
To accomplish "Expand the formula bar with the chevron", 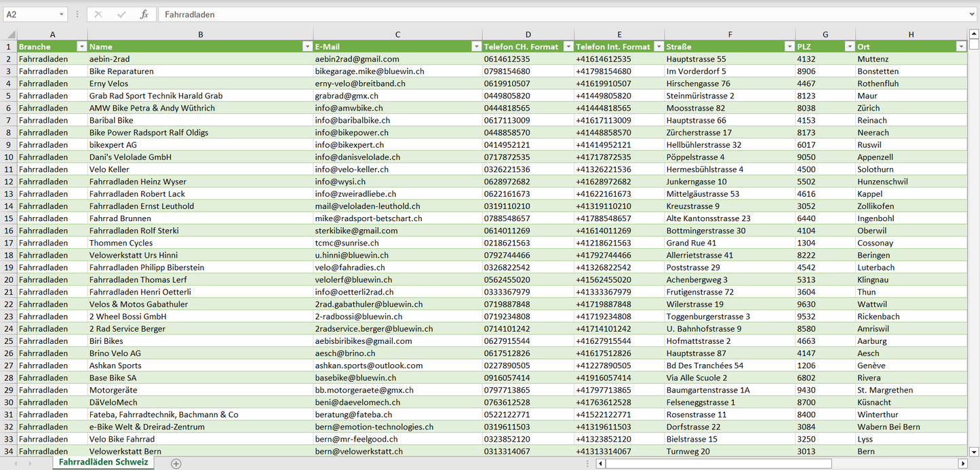I will pos(973,14).
